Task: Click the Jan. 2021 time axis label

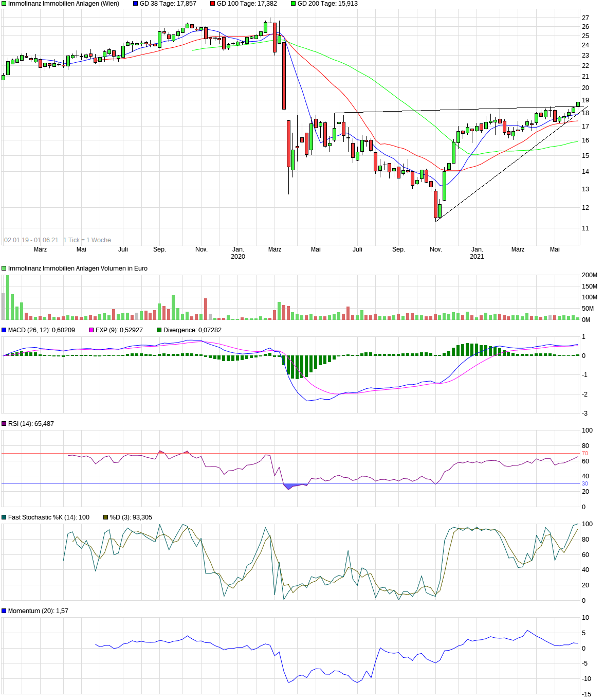Action: (477, 253)
